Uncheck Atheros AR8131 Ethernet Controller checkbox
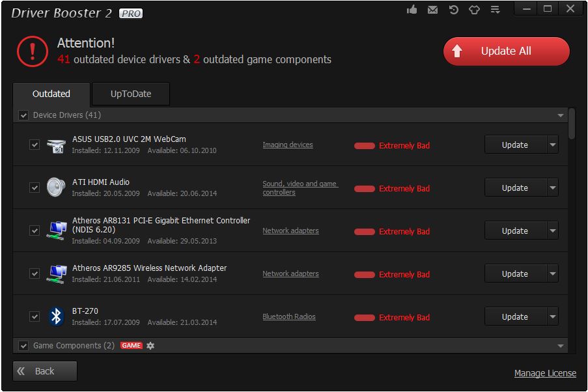 pyautogui.click(x=35, y=231)
